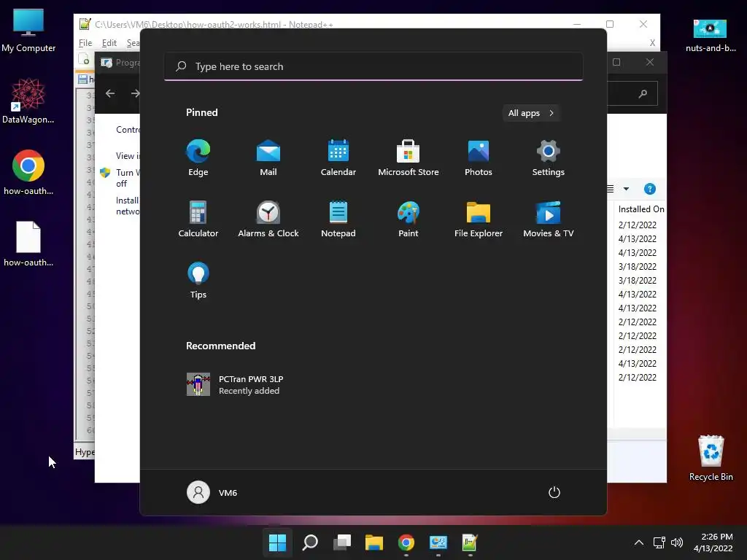Launch pinned Notepad app

point(338,219)
